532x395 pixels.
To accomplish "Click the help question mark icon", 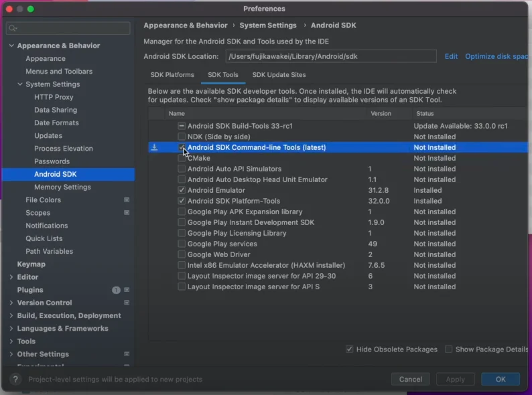I will click(15, 379).
